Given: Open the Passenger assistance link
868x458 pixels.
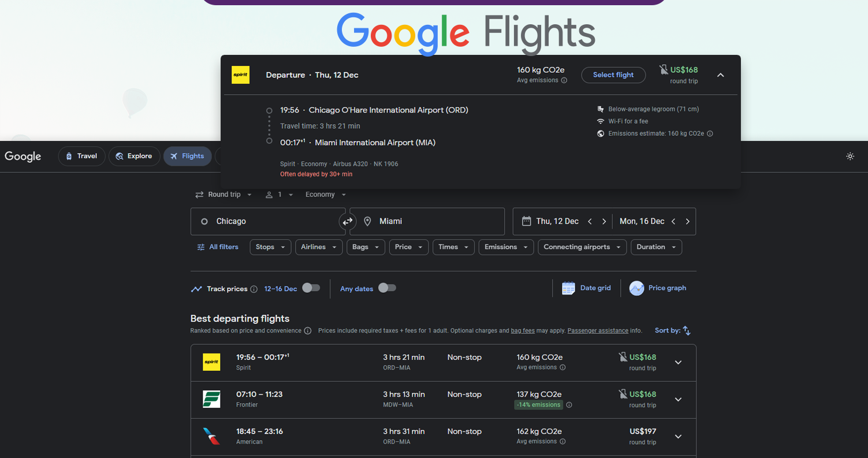Looking at the screenshot, I should tap(597, 330).
